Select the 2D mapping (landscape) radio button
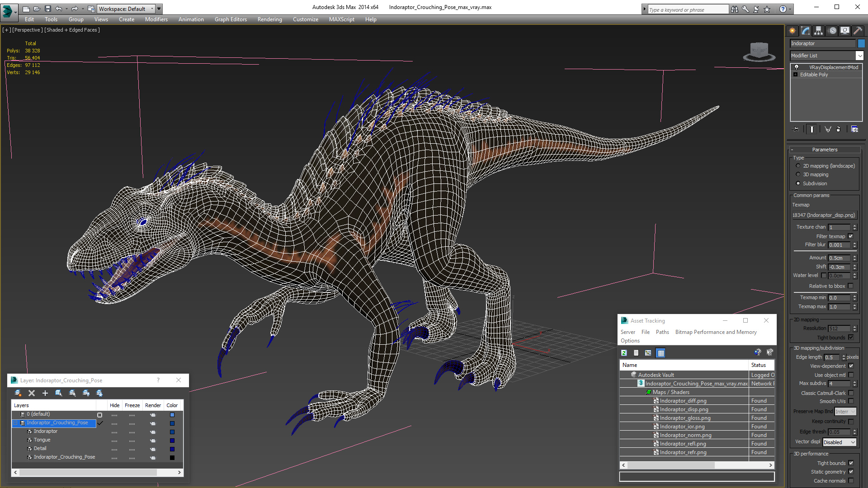The width and height of the screenshot is (868, 488). (798, 166)
